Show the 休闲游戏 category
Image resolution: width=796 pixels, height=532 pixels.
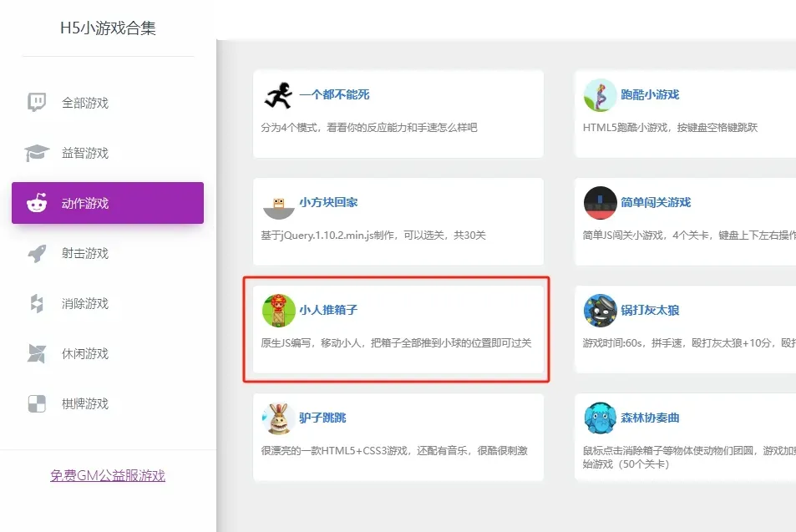(108, 354)
